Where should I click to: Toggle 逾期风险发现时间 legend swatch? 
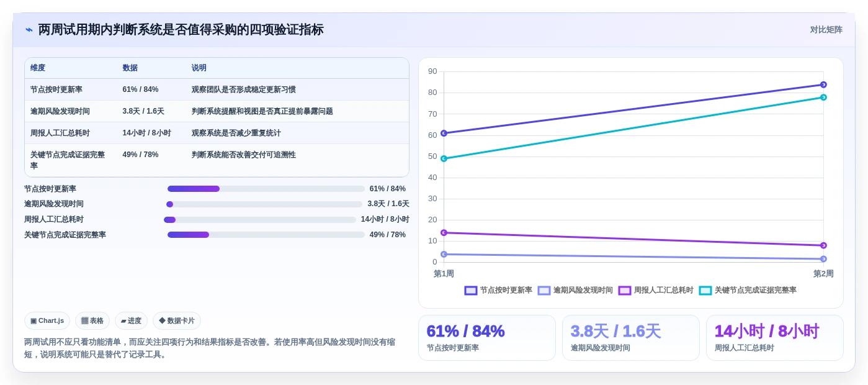click(544, 291)
